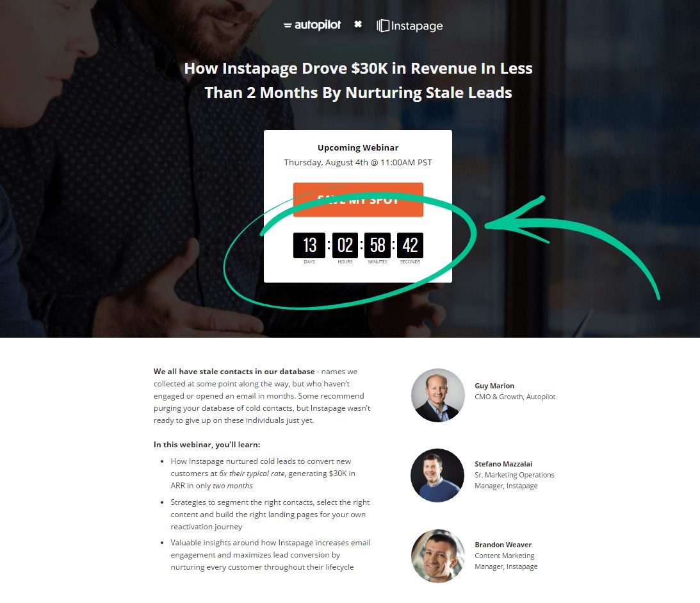Click Brandon Weaver's profile photo

click(437, 556)
